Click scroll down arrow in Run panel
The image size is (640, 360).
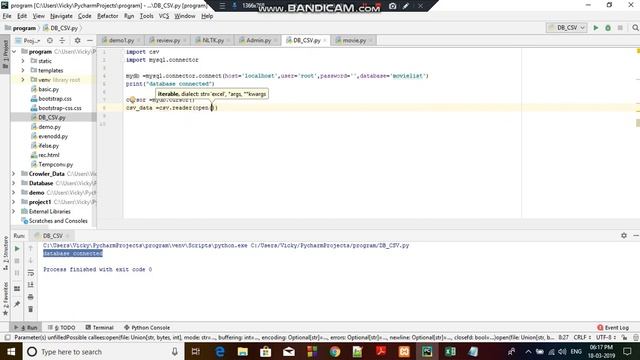coord(31,260)
